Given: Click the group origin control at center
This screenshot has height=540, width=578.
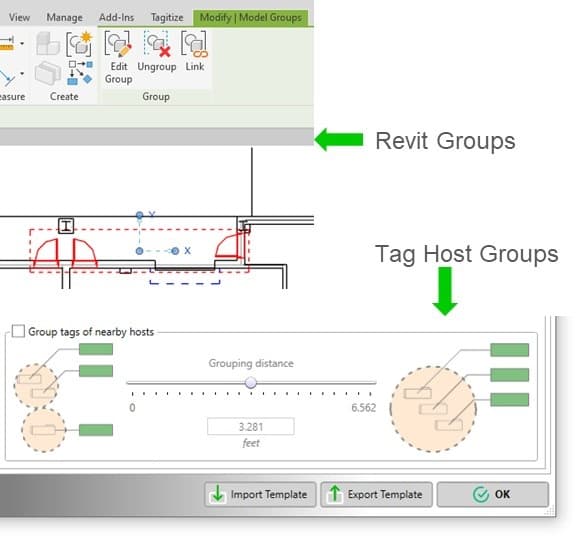Looking at the screenshot, I should 139,251.
